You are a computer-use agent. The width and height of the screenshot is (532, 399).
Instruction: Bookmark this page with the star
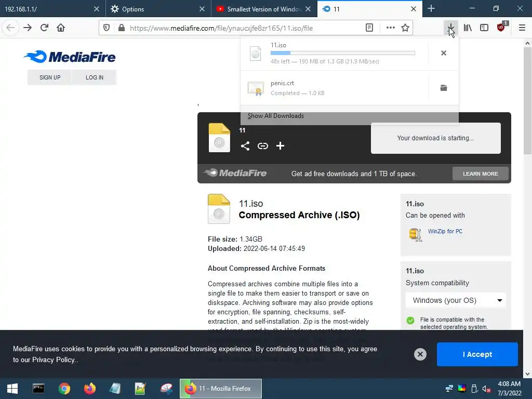[405, 28]
